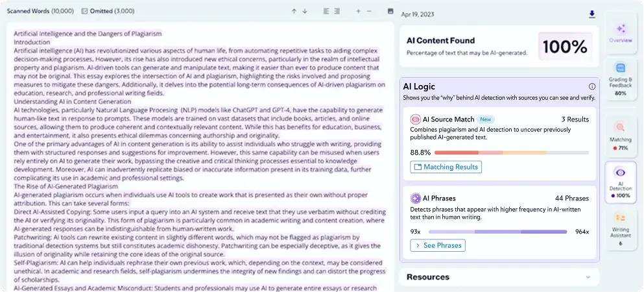The width and height of the screenshot is (644, 292).
Task: Open the Matching sidebar panel
Action: click(x=621, y=136)
